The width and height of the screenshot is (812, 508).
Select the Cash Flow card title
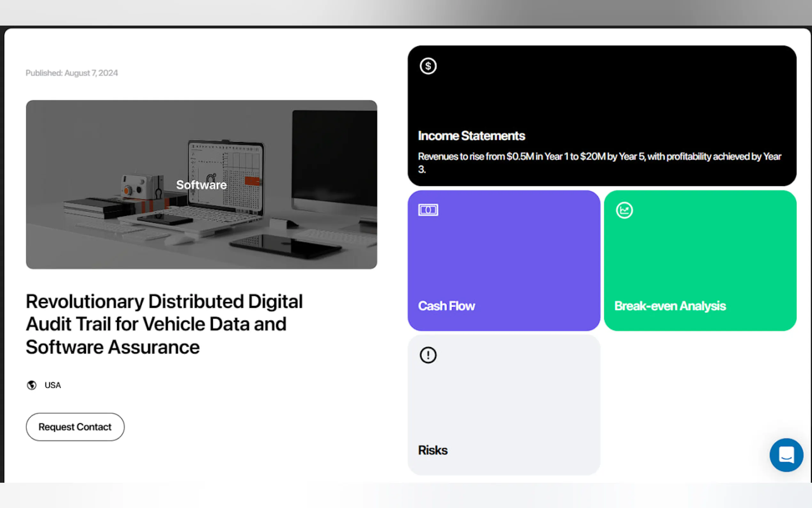pos(446,306)
